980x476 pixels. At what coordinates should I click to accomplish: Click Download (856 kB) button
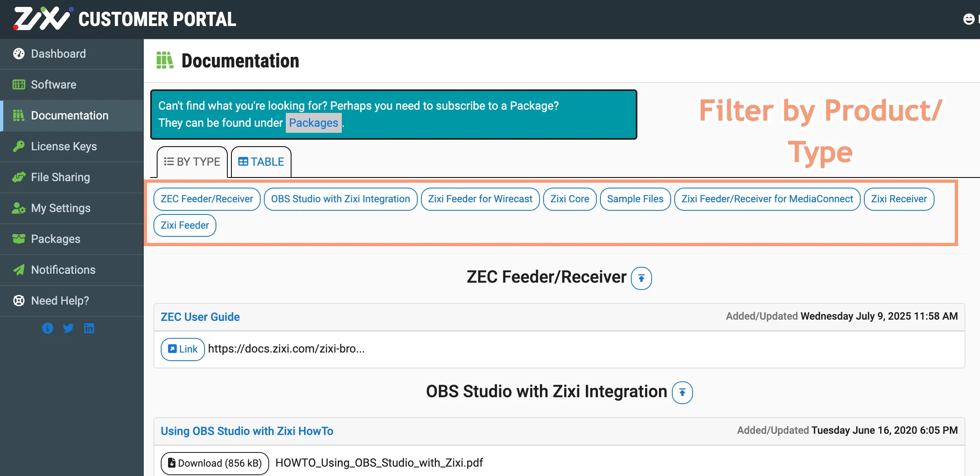click(x=215, y=463)
